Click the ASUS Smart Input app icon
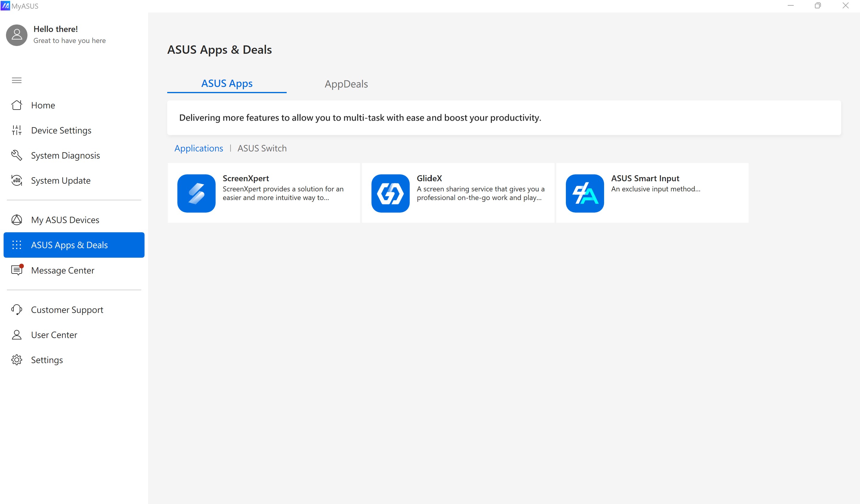The width and height of the screenshot is (860, 504). (584, 193)
